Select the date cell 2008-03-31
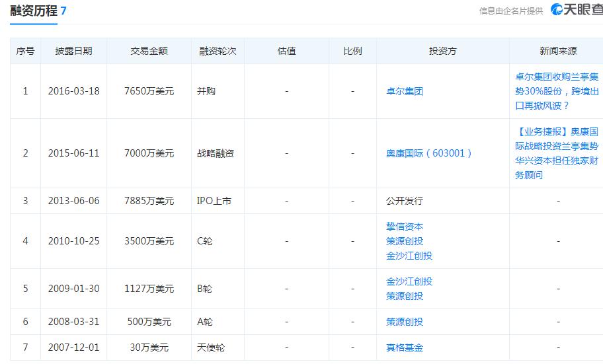 coord(73,322)
